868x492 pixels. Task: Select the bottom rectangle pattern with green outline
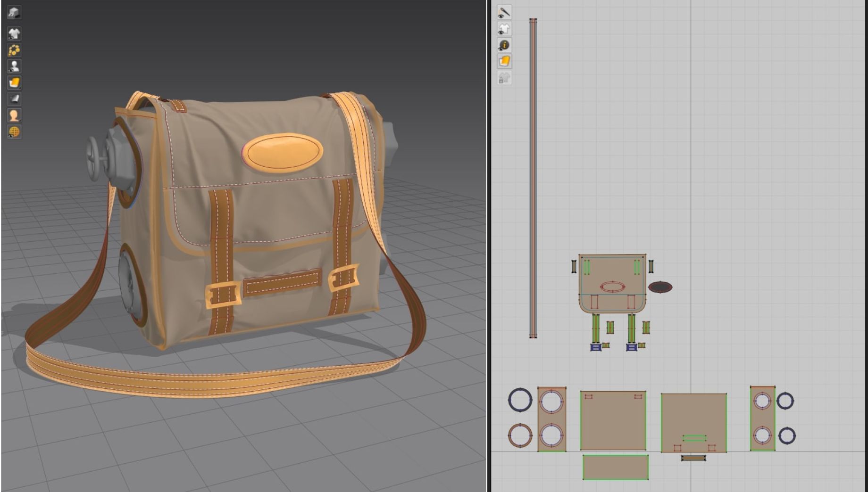pos(615,467)
